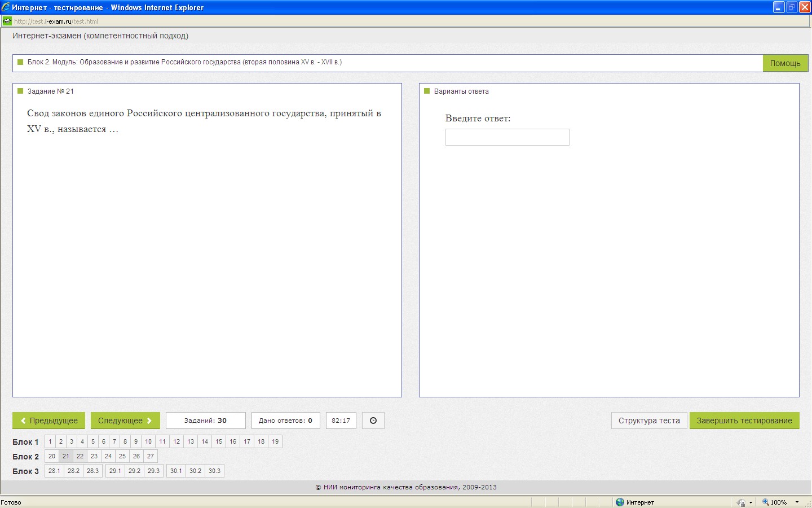812x508 pixels.
Task: Open question 10 in Блок 1
Action: coord(148,441)
